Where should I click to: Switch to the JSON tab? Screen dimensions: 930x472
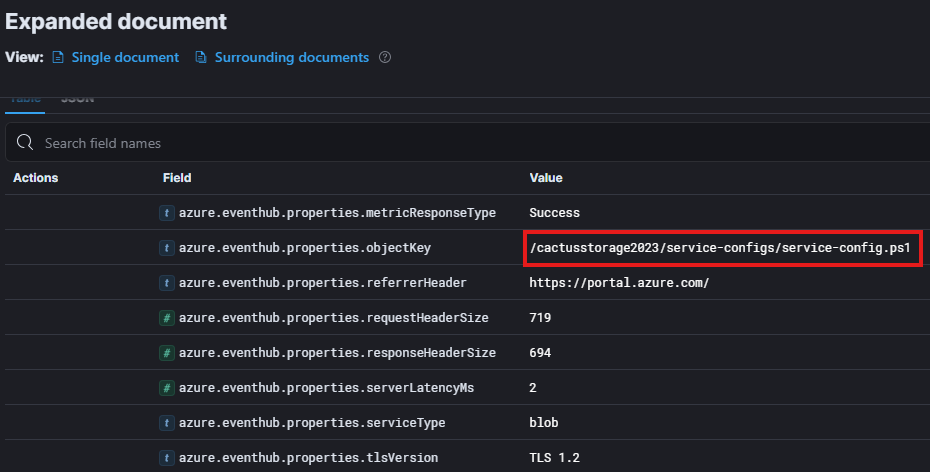point(77,101)
